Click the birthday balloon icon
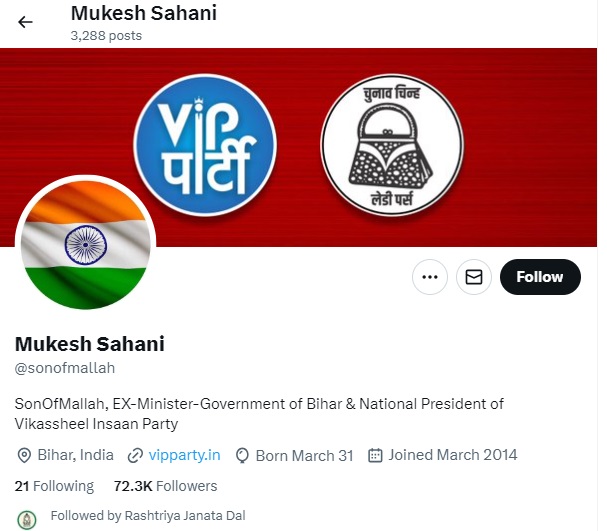This screenshot has width=607, height=531. (242, 455)
